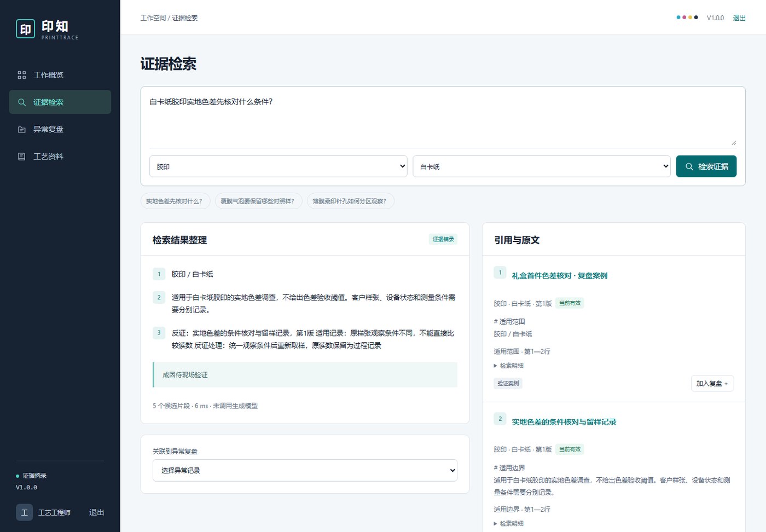Click the 工艺资料 document icon in sidebar
Image resolution: width=766 pixels, height=532 pixels.
(x=22, y=157)
